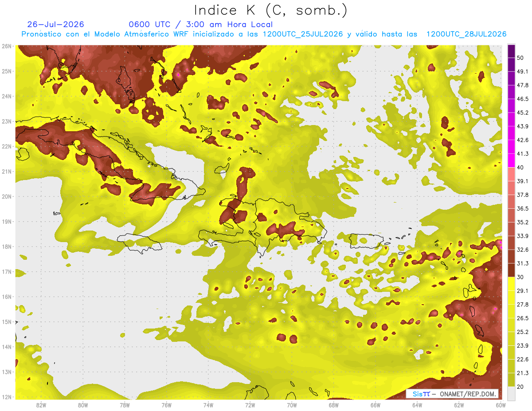
Task: Click the colorbar label '32.6'
Action: coord(522,250)
